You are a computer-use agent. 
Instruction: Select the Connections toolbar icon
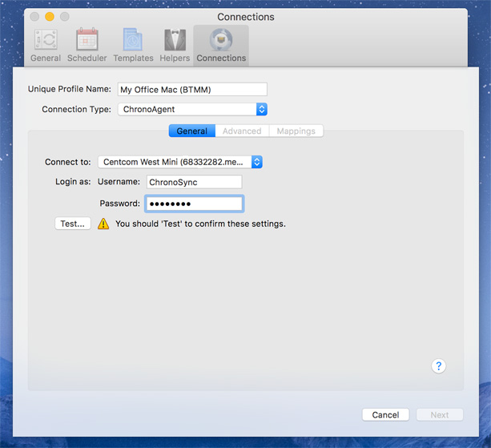tap(221, 46)
